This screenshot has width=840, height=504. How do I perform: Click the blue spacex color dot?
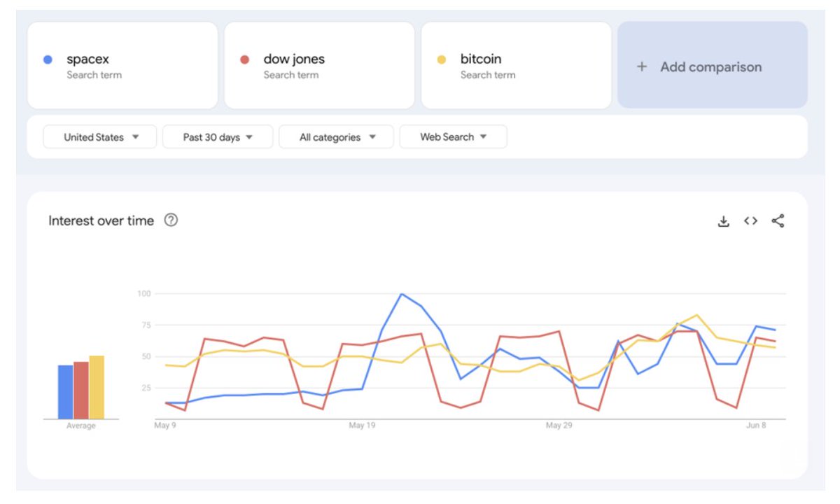click(48, 59)
